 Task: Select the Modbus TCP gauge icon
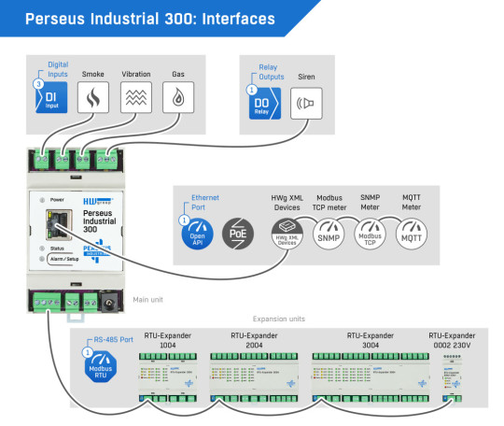pos(370,234)
